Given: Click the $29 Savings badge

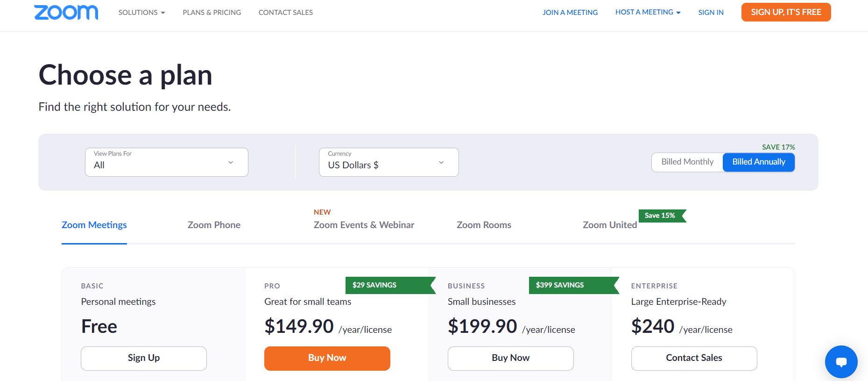Looking at the screenshot, I should click(390, 285).
